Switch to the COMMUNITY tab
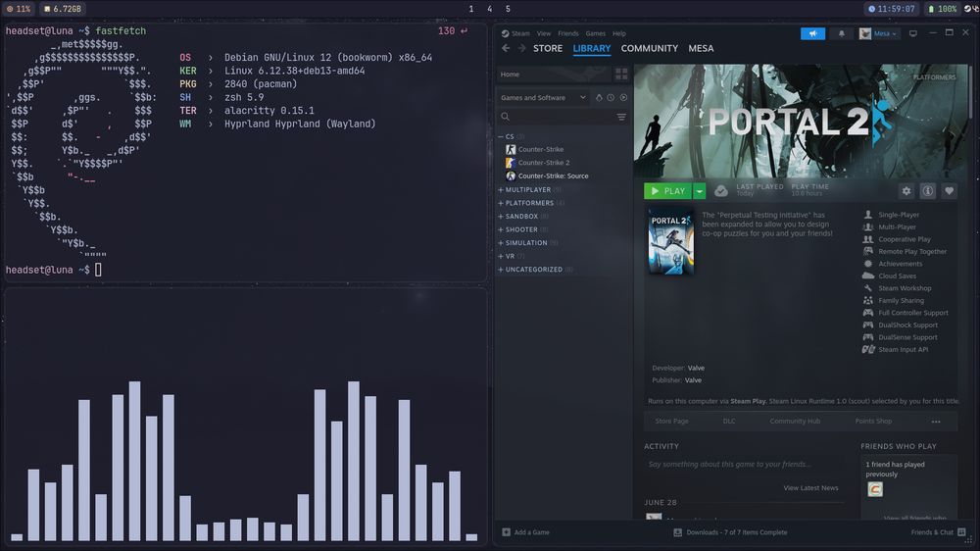The width and height of the screenshot is (980, 551). (x=650, y=48)
